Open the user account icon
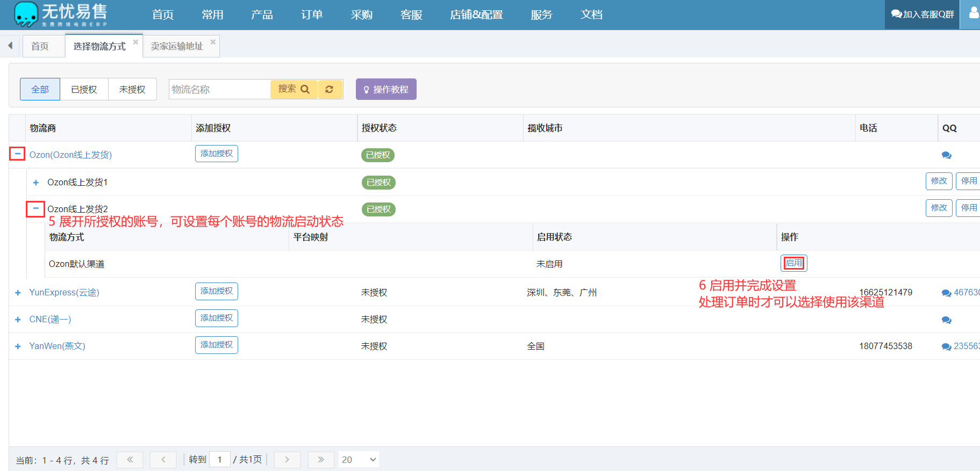Viewport: 980px width, 471px height. (x=973, y=13)
